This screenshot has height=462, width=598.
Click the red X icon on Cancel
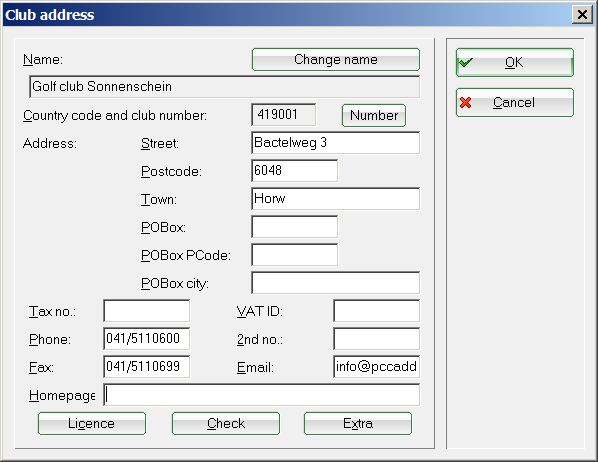click(x=465, y=102)
